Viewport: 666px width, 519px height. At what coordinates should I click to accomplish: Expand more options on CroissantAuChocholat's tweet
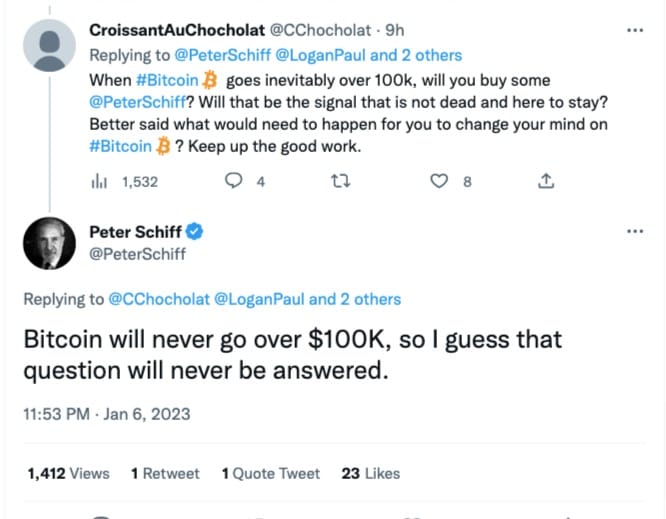tap(635, 30)
